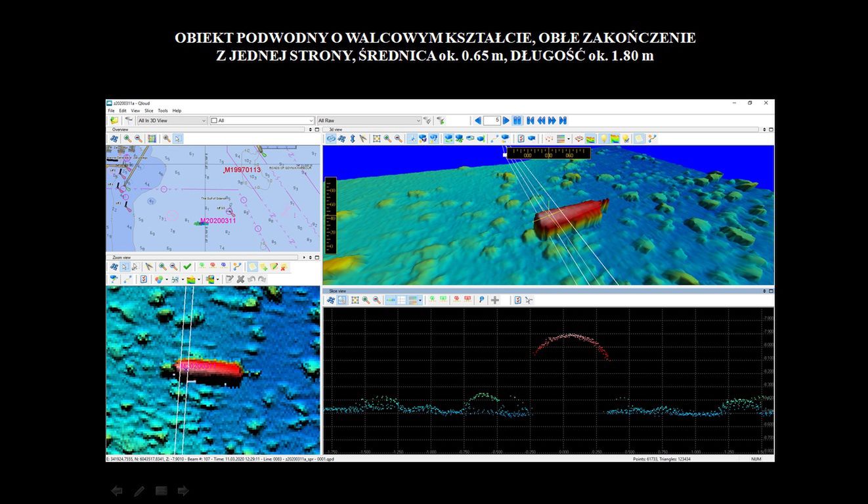The image size is (868, 504).
Task: Click the undo arrow icon in Zoom view toolbar
Action: [x=251, y=279]
